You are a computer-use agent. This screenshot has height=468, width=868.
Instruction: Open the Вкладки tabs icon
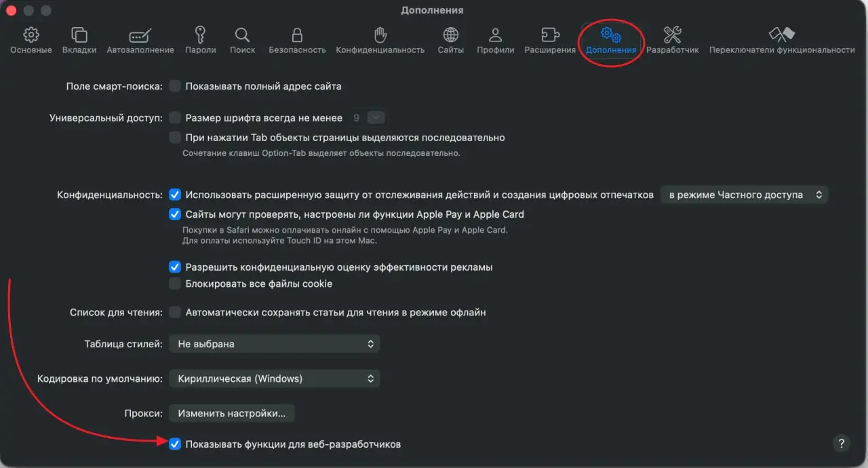pyautogui.click(x=79, y=35)
